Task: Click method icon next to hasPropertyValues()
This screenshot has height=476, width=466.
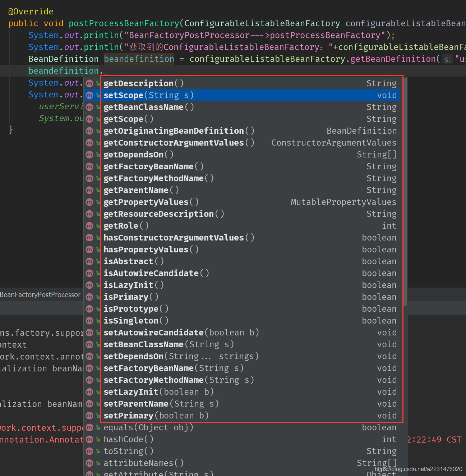Action: coord(89,250)
